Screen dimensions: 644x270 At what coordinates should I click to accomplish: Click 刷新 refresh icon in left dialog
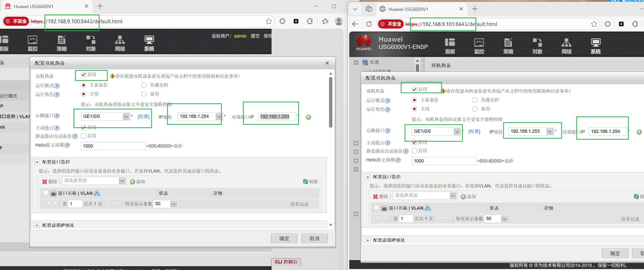point(305,181)
